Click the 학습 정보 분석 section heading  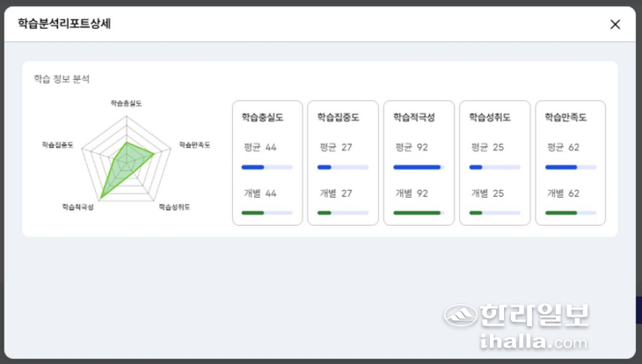(62, 79)
